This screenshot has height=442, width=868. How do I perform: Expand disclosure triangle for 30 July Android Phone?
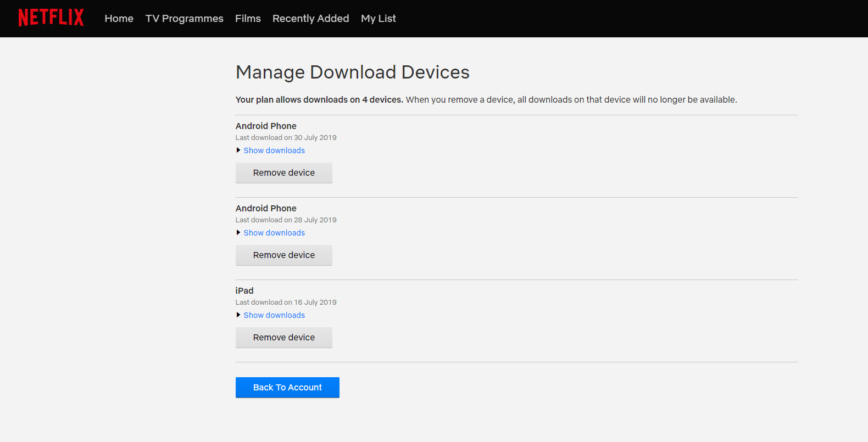(238, 150)
